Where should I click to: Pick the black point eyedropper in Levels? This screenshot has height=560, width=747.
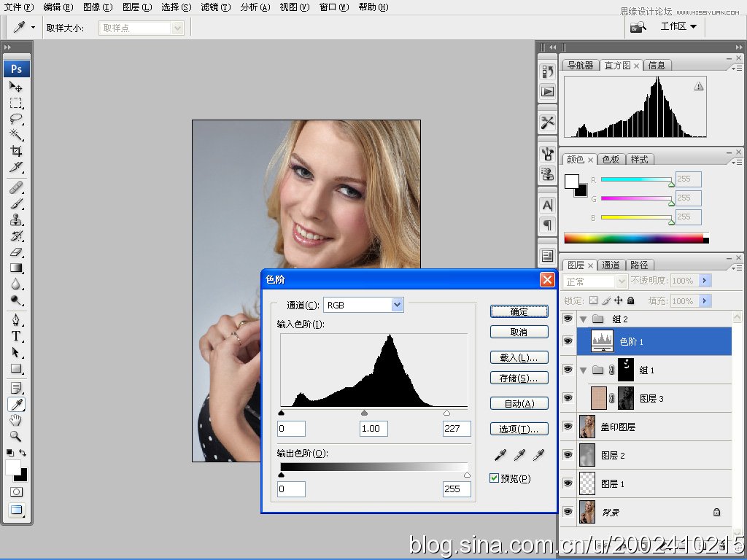(x=500, y=455)
